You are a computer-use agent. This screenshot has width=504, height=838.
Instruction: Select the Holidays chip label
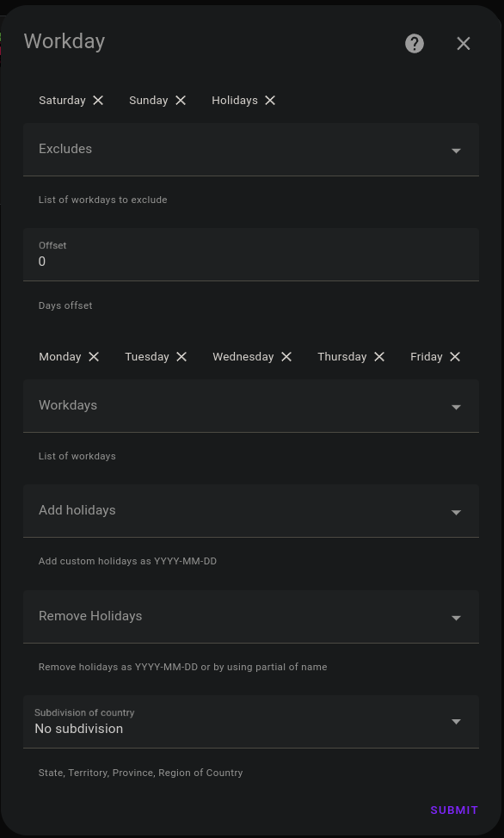235,100
